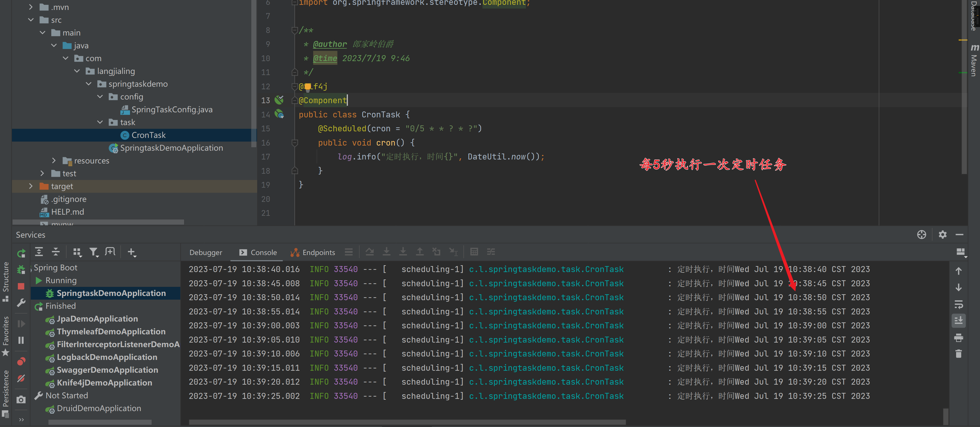This screenshot has height=427, width=980.
Task: Select CronTask class in project tree
Action: coord(143,135)
